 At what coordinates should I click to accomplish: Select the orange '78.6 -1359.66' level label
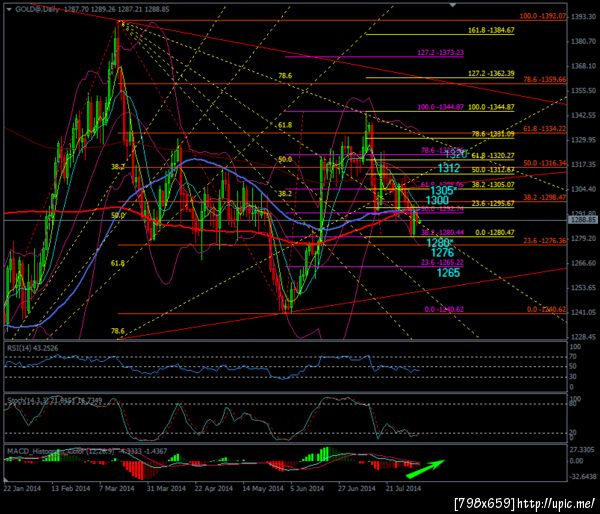(x=545, y=79)
